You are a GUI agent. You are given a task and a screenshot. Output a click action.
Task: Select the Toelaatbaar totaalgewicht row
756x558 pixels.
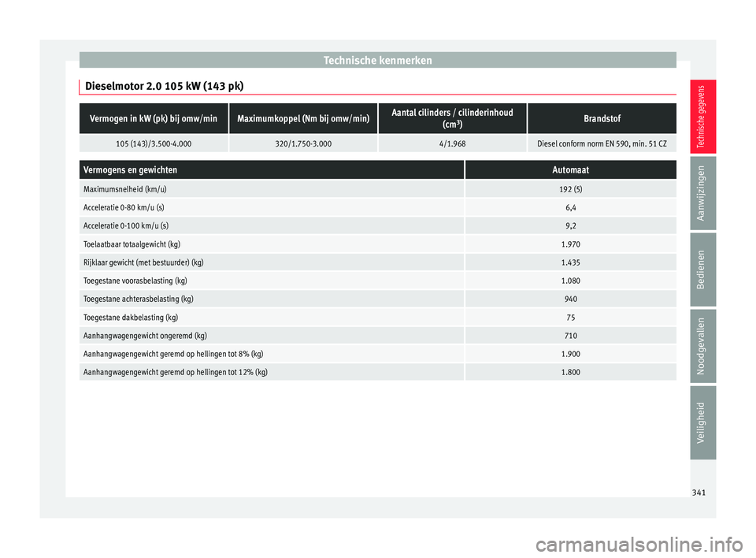[x=377, y=244]
